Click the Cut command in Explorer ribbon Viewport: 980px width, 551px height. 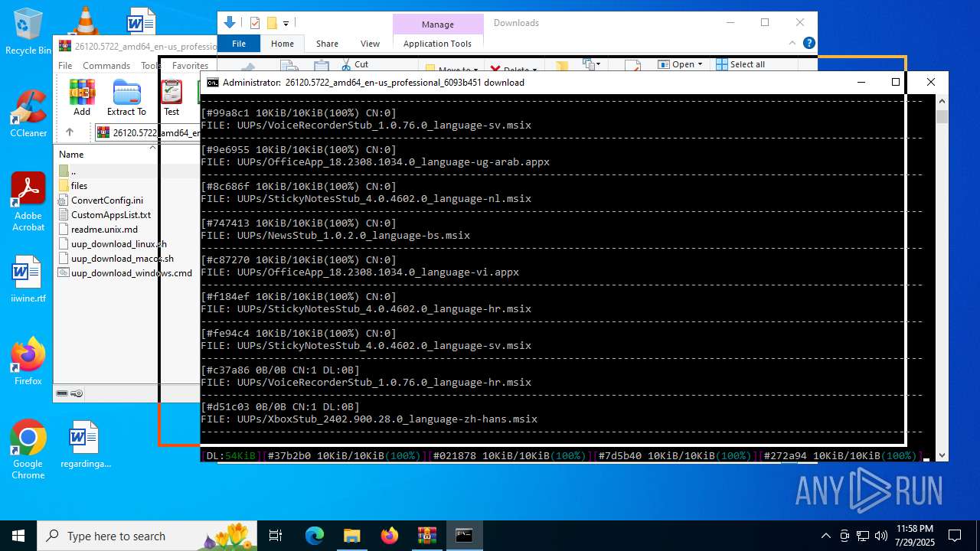pyautogui.click(x=354, y=64)
